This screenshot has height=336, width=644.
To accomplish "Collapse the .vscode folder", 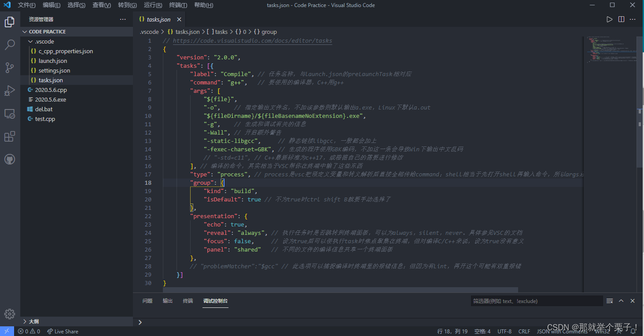I will (77, 41).
